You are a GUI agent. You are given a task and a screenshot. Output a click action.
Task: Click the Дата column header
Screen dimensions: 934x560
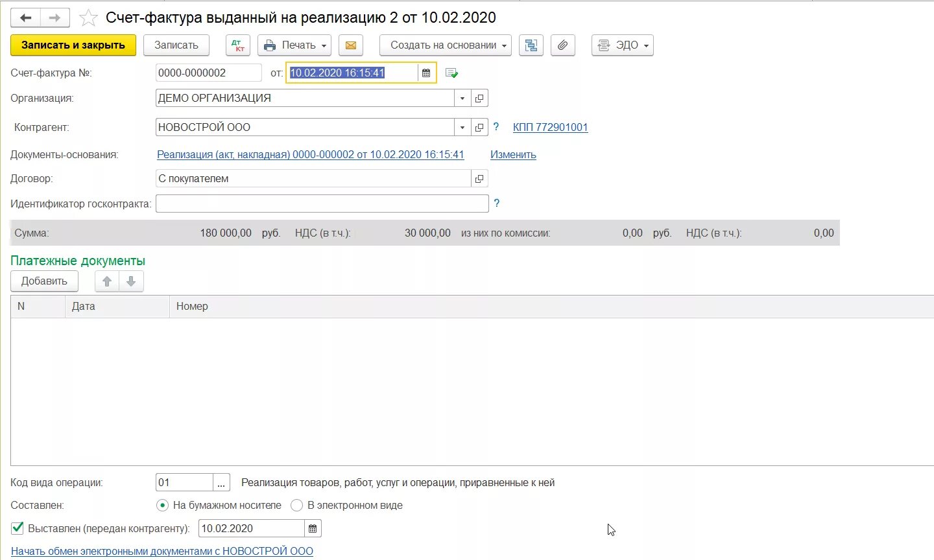click(117, 307)
